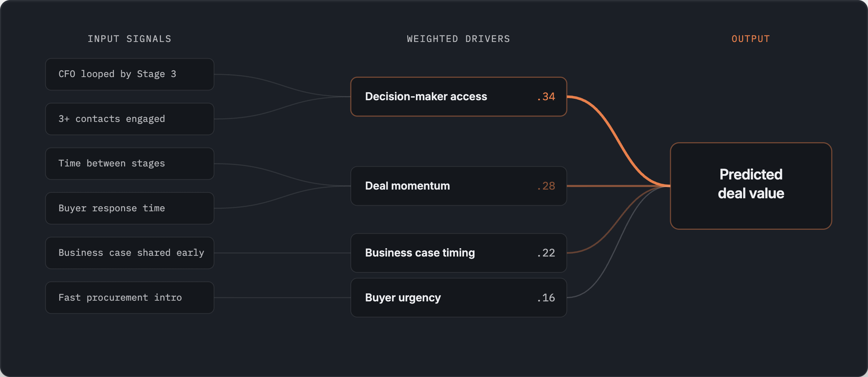Click the .34 weight value
The image size is (868, 377).
click(546, 97)
